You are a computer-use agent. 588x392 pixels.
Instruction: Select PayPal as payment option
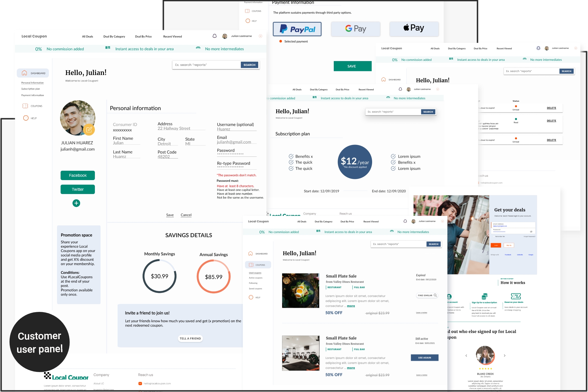pos(297,29)
